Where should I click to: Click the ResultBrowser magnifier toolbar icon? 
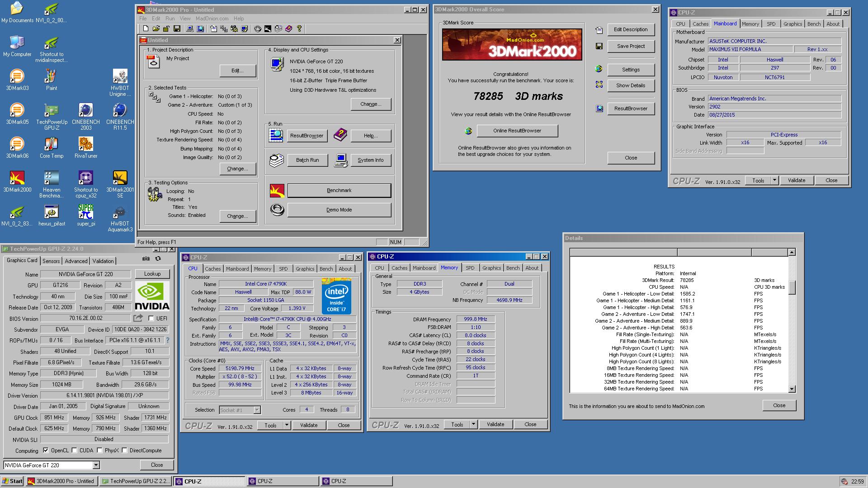[x=200, y=28]
